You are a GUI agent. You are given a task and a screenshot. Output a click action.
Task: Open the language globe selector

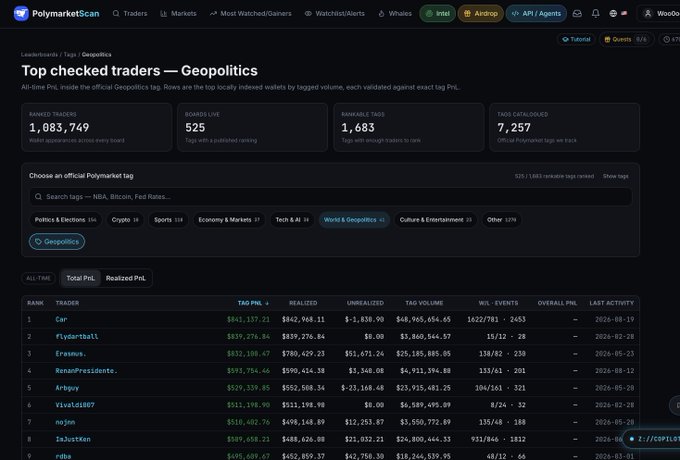click(618, 13)
